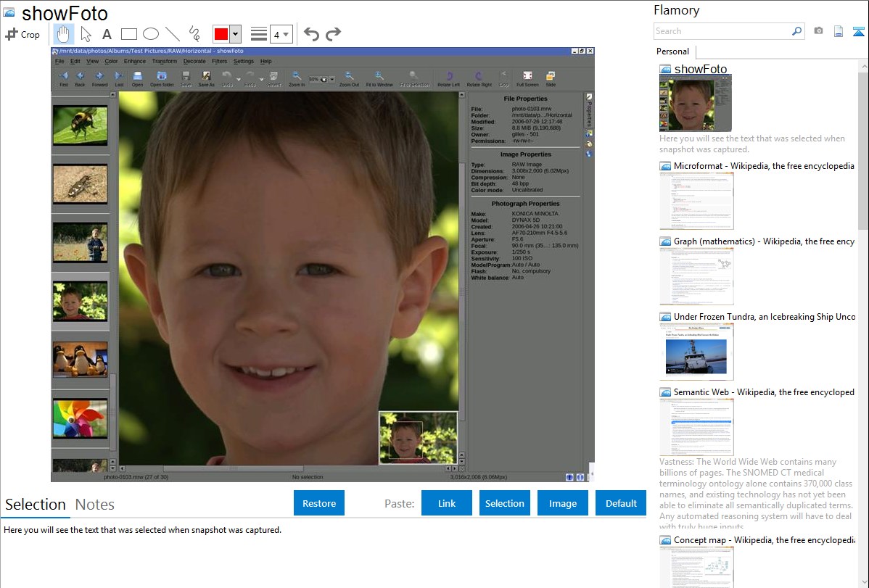This screenshot has height=588, width=869.
Task: Select the penguins thumbnail in showFoto
Action: coord(81,360)
